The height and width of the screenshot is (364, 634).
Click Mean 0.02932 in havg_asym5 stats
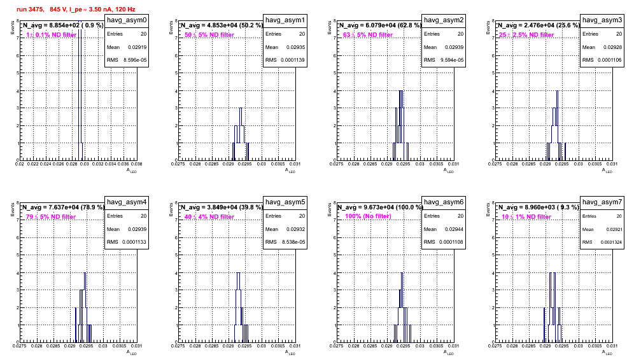coord(285,229)
